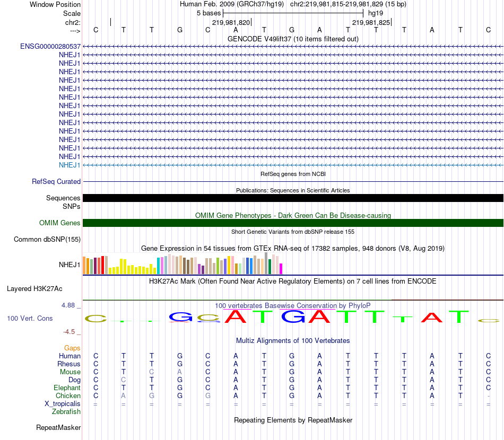504x440 pixels.
Task: Click the Chicken alignment row label
Action: click(x=68, y=395)
